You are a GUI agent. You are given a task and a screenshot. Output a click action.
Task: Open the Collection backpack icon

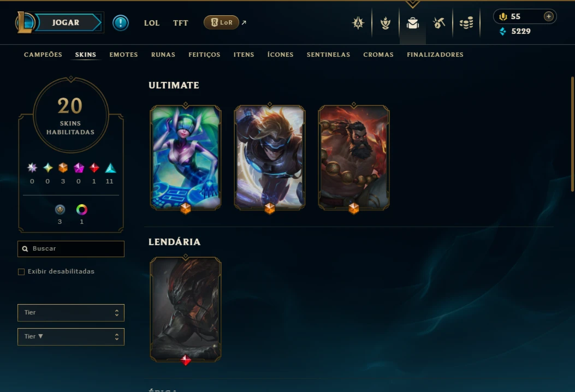(413, 23)
